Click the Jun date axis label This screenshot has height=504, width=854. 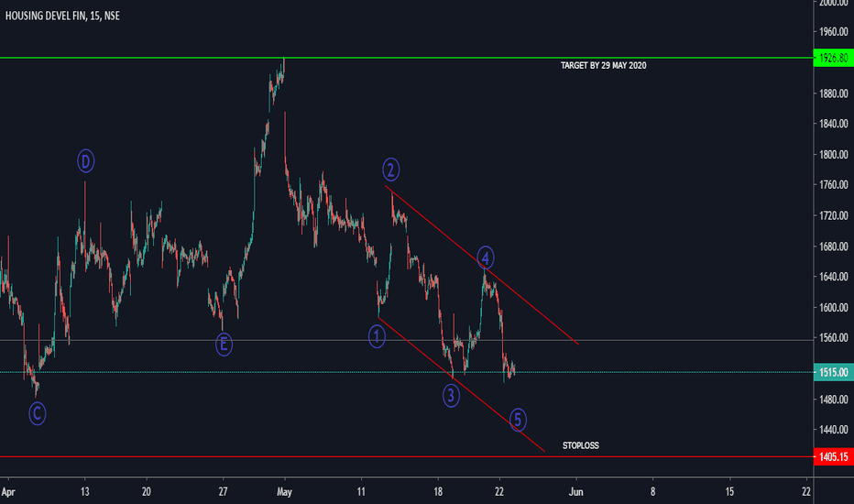[x=575, y=491]
